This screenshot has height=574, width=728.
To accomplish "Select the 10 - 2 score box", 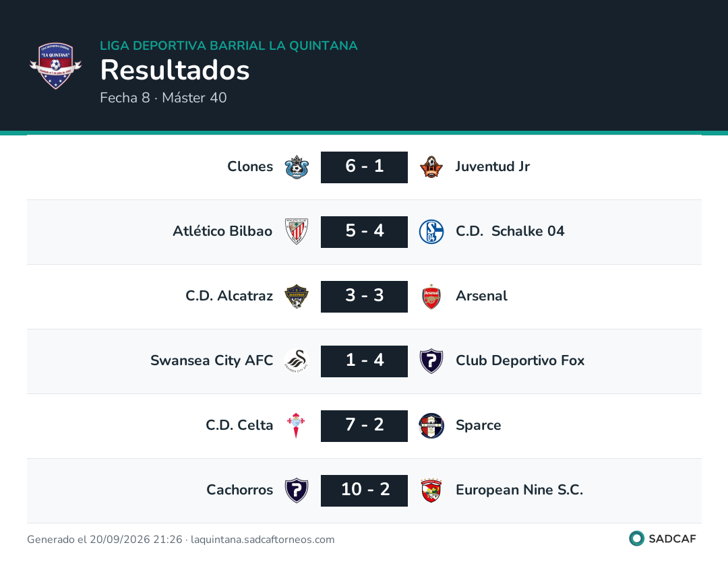I will pos(364,490).
